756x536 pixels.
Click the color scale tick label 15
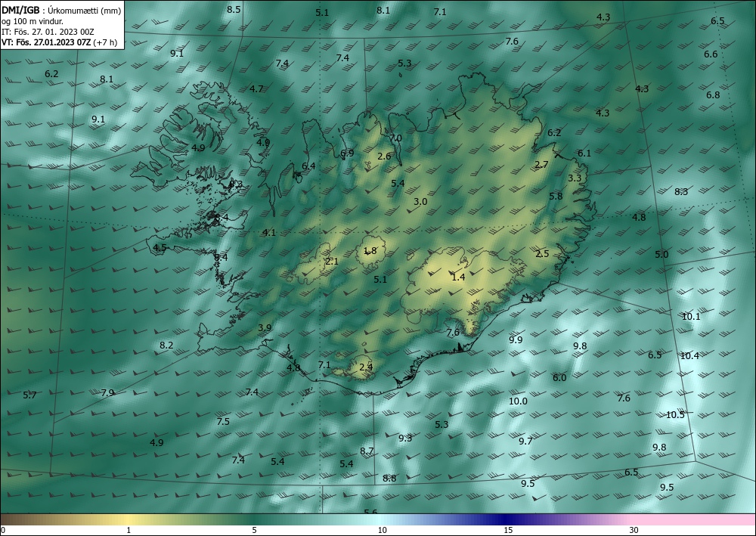pos(508,530)
